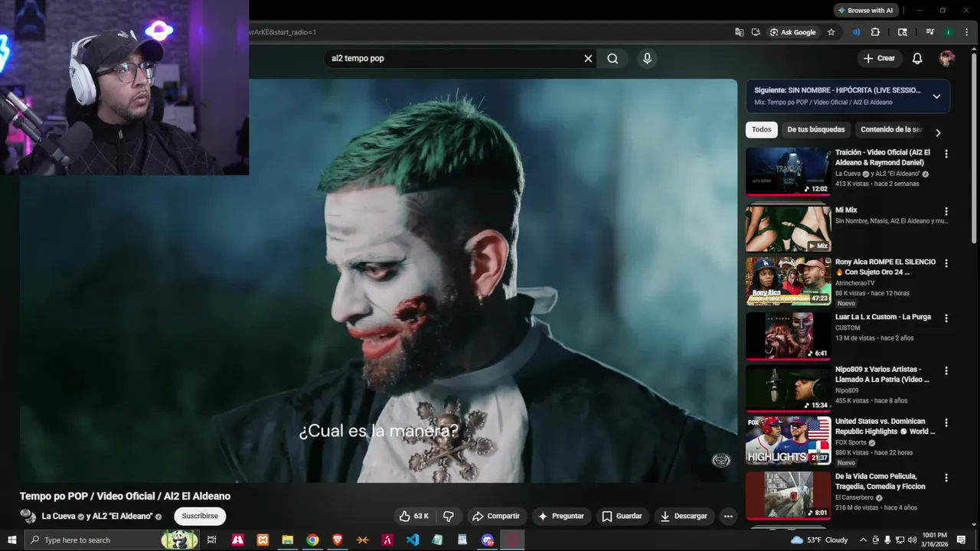Open Luar La L x Custom title

[883, 317]
